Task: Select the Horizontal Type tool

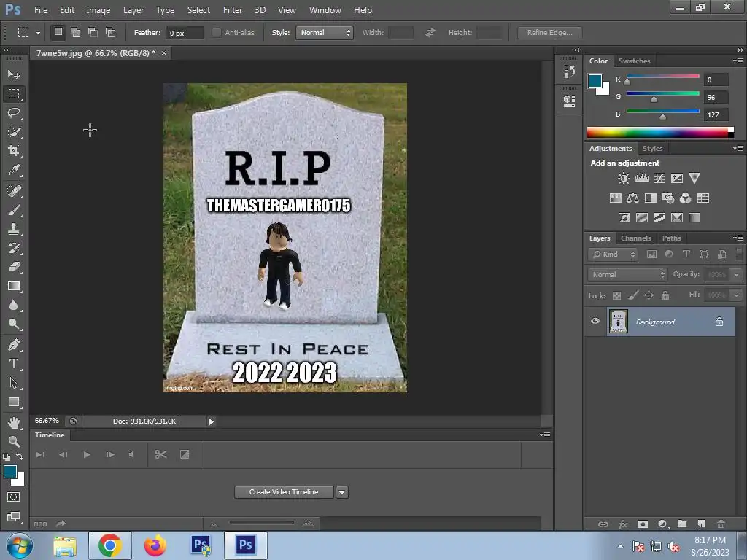Action: click(x=14, y=364)
